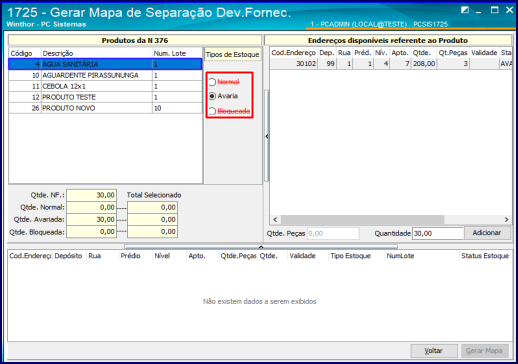Click the Qtde.Peças header in bottom grid
The image size is (518, 364).
(x=238, y=256)
